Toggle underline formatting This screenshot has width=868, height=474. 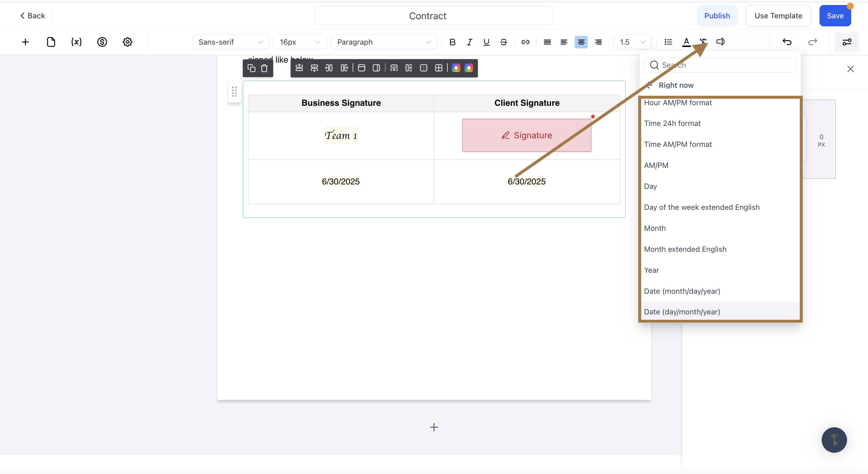(x=486, y=42)
